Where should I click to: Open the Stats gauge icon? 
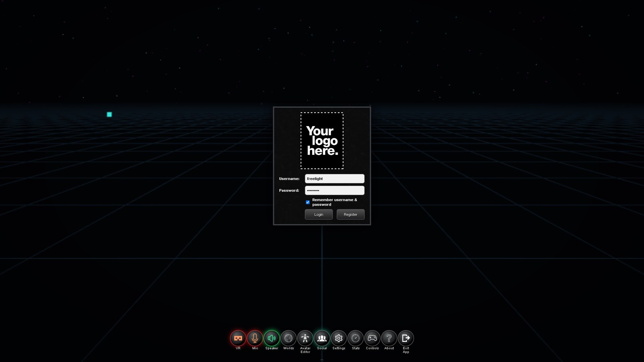pyautogui.click(x=356, y=338)
